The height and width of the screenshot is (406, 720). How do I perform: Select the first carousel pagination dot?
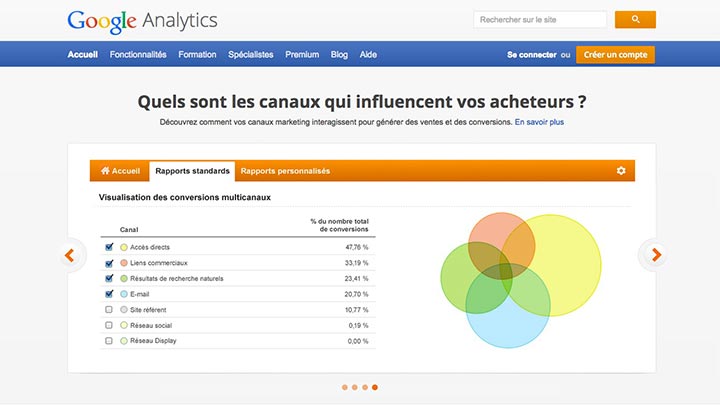[345, 387]
